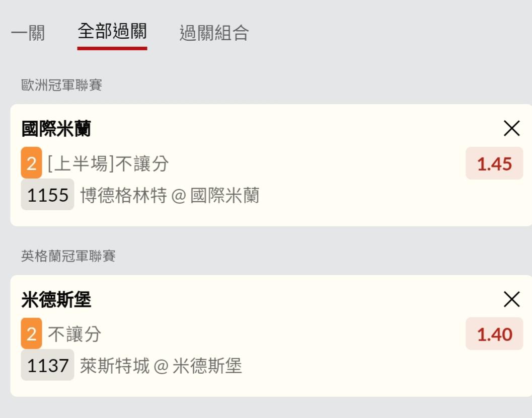Select the 全部過關 tab
This screenshot has height=418, width=532.
click(112, 32)
